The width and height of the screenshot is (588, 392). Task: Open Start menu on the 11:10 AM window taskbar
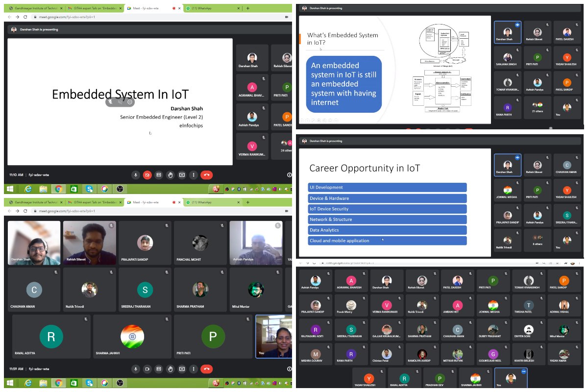pos(10,189)
